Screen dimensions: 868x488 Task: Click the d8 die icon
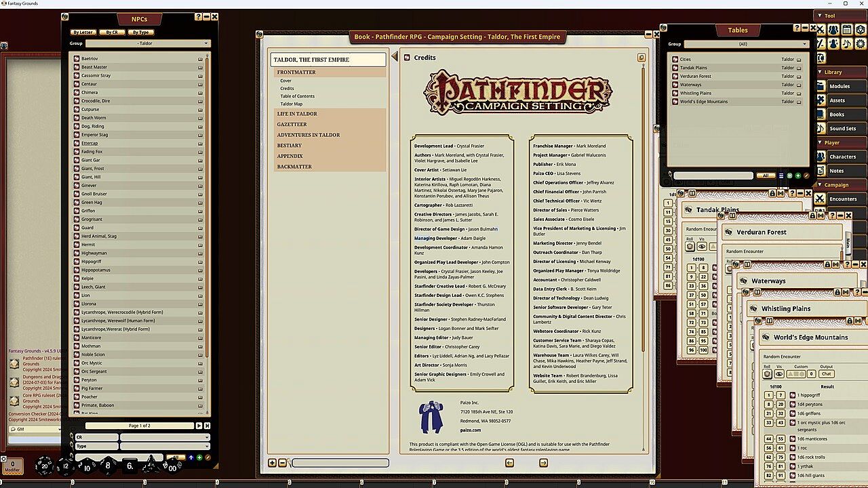(x=108, y=466)
